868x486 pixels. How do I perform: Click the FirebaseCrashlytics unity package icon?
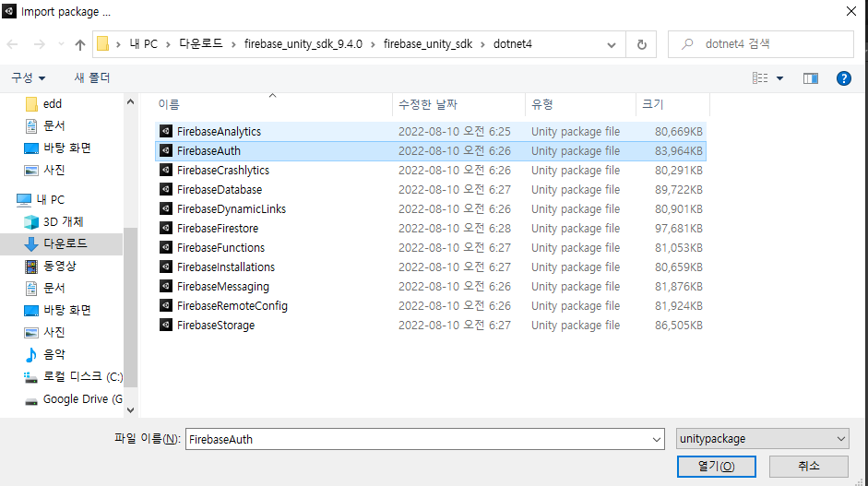pos(165,170)
